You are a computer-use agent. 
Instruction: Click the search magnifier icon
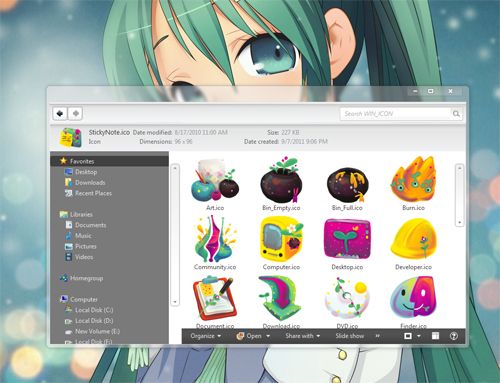point(456,114)
